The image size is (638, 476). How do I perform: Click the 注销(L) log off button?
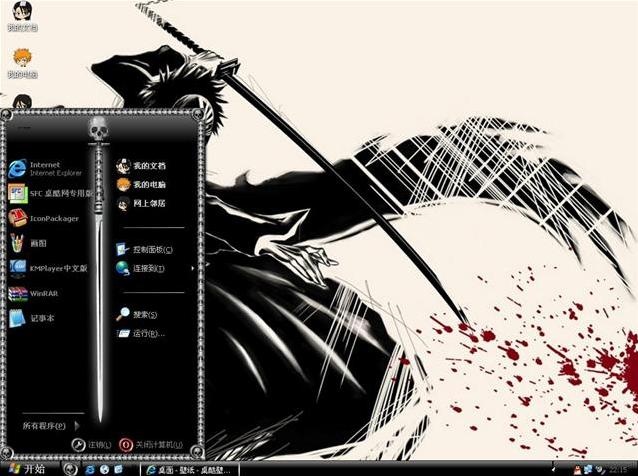(x=91, y=445)
